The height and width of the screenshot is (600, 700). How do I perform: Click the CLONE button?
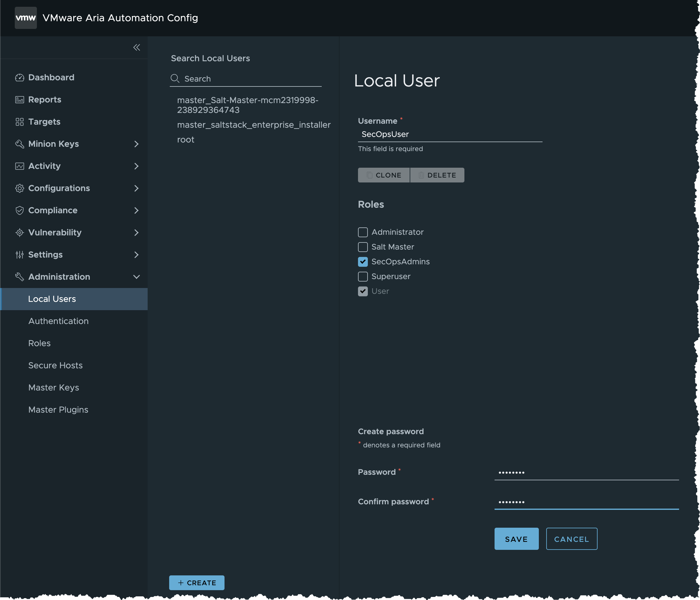tap(384, 175)
